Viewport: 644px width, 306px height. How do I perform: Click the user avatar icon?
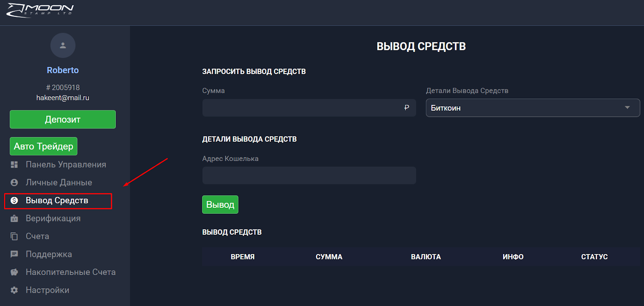pos(63,45)
